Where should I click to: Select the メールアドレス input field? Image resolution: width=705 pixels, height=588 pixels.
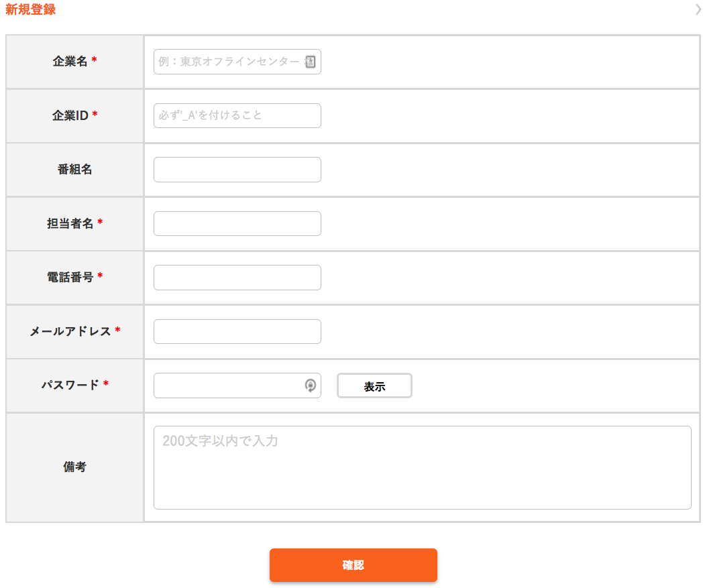click(237, 331)
